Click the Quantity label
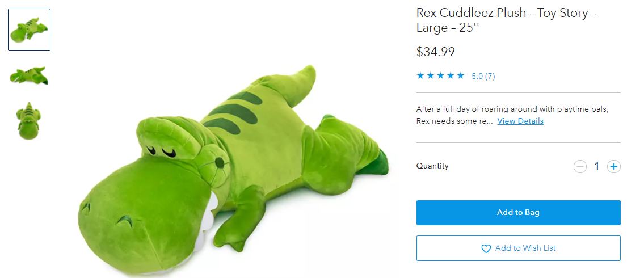Viewport: 644px width, 278px height. click(432, 166)
